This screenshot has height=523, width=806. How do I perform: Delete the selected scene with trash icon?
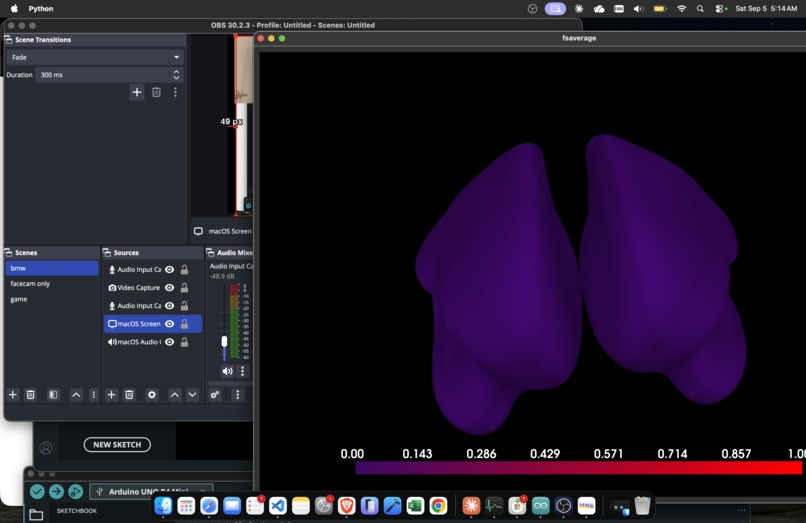[30, 394]
